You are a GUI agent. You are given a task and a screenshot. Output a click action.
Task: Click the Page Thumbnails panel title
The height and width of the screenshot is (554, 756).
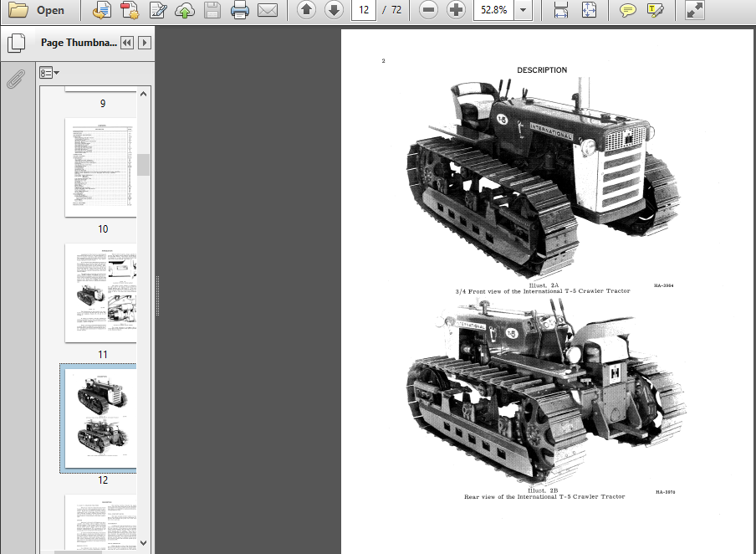point(79,43)
